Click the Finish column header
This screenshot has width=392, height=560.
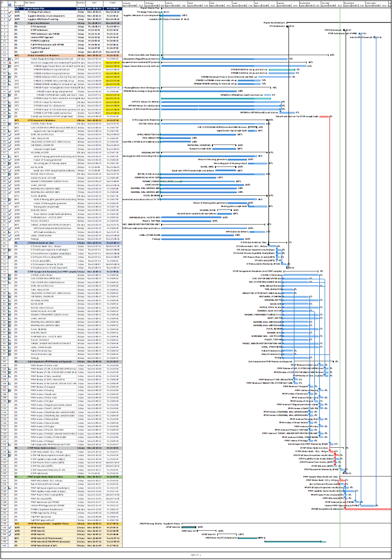(x=113, y=3)
